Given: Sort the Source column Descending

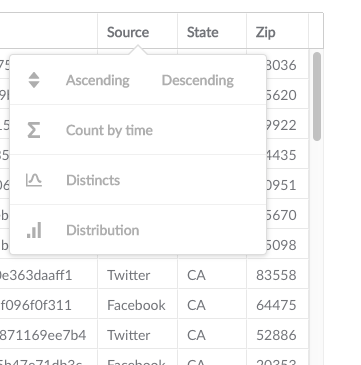Looking at the screenshot, I should click(x=198, y=80).
